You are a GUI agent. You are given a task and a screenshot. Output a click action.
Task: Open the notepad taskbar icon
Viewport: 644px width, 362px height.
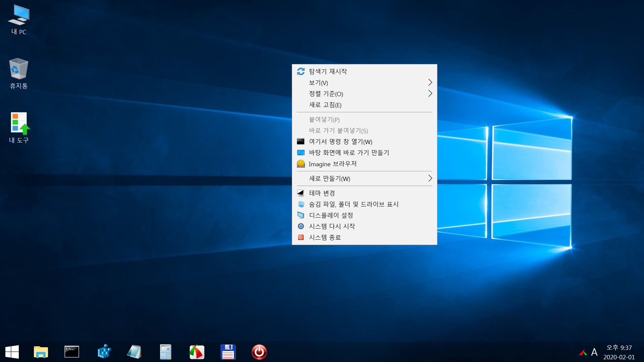135,352
